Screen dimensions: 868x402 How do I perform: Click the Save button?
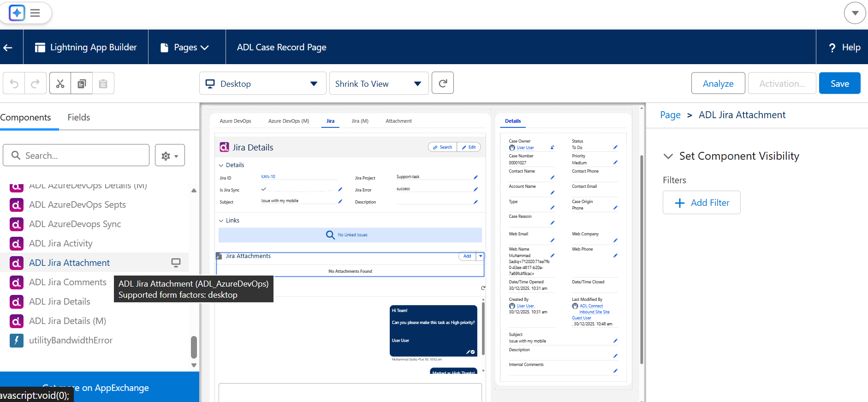click(x=839, y=83)
